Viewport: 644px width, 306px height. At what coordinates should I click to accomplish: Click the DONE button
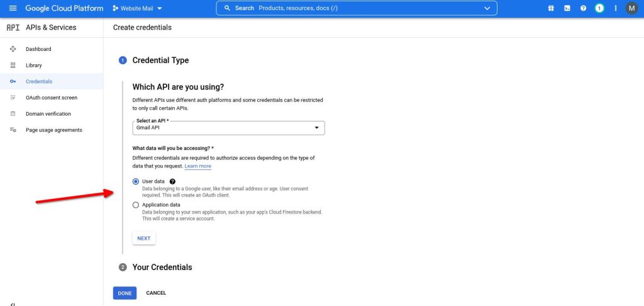(125, 293)
